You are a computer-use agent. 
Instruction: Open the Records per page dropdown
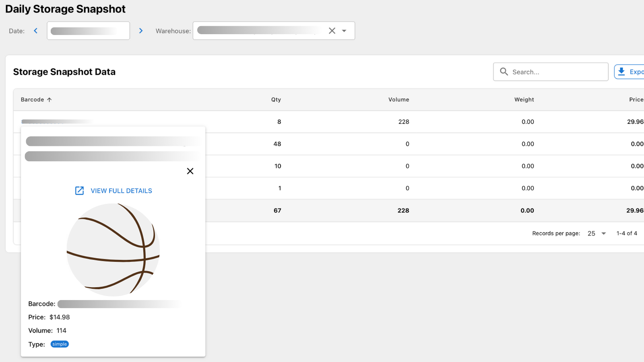pos(597,233)
